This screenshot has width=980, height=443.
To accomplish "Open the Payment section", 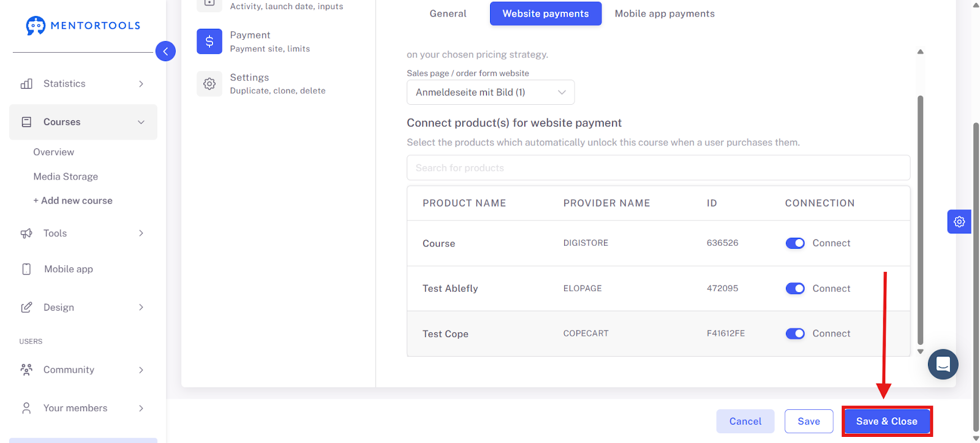I will [x=269, y=42].
